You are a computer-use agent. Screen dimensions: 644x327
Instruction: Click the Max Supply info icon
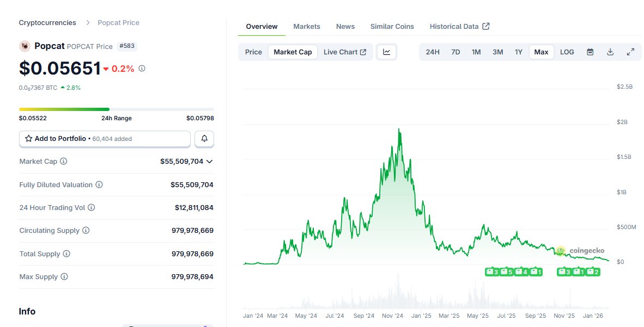(x=64, y=277)
